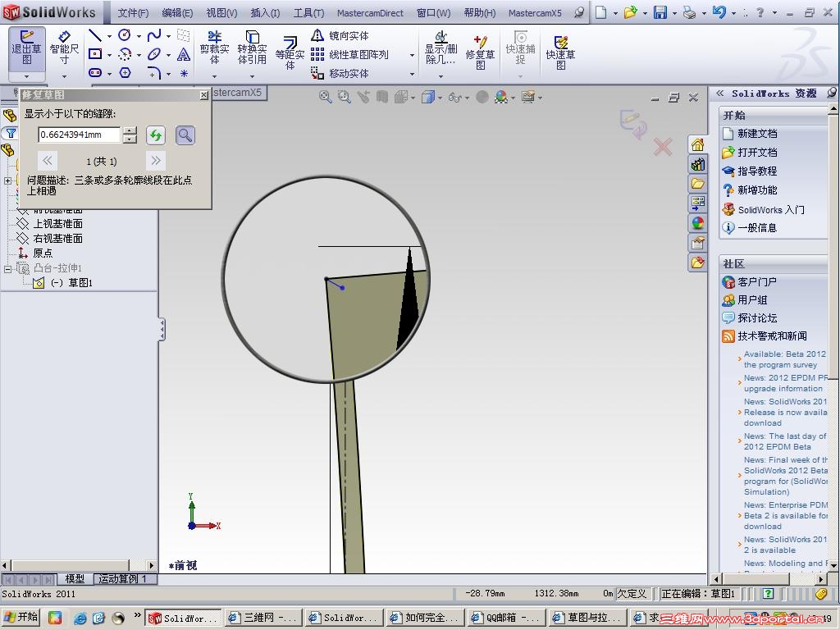The image size is (840, 630).
Task: Click the Zoom to Fit view icon
Action: [325, 97]
